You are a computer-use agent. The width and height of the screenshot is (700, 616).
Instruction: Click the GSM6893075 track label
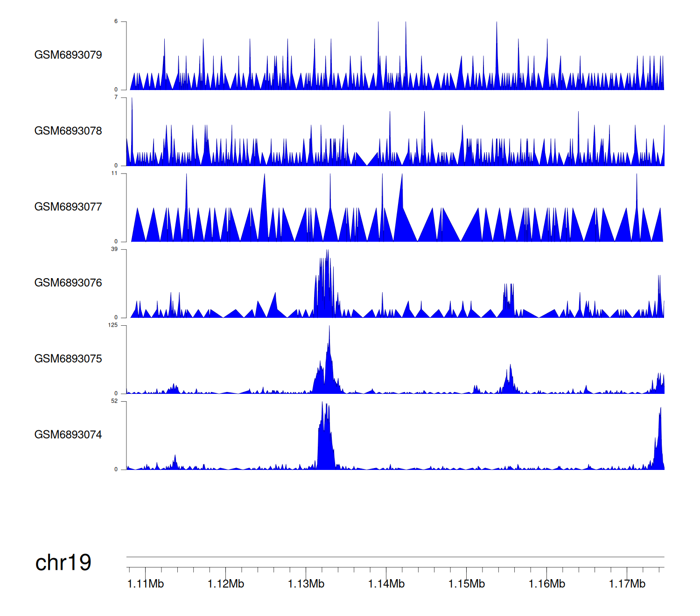pos(68,359)
